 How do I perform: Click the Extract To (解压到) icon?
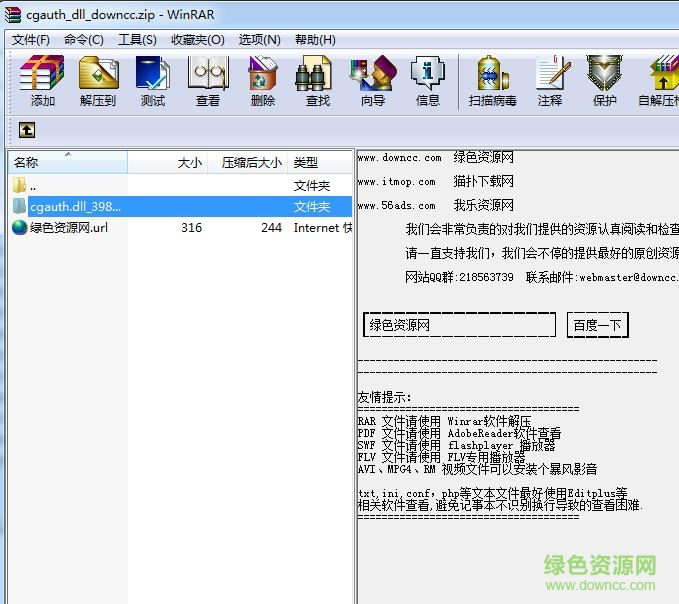pyautogui.click(x=98, y=81)
